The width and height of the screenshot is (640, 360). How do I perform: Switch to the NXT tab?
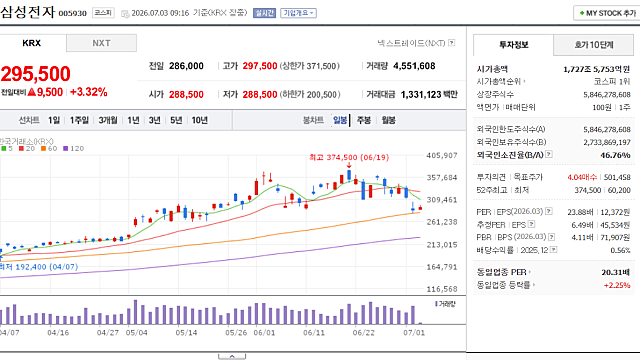pyautogui.click(x=101, y=43)
